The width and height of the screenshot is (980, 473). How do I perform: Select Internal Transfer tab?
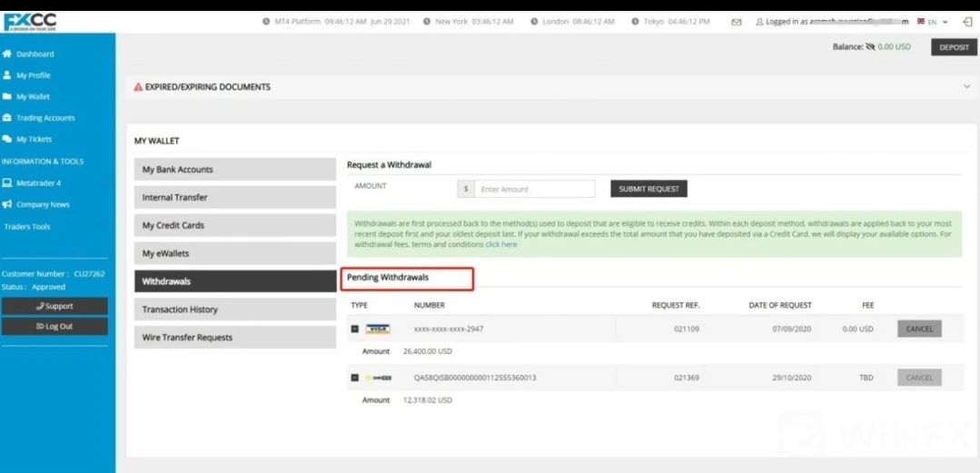pos(235,197)
